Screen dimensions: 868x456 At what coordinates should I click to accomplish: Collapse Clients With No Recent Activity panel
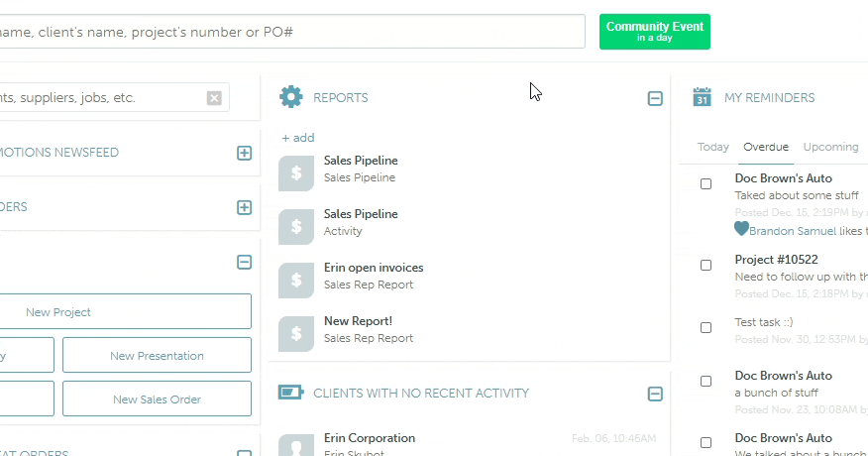pyautogui.click(x=655, y=394)
